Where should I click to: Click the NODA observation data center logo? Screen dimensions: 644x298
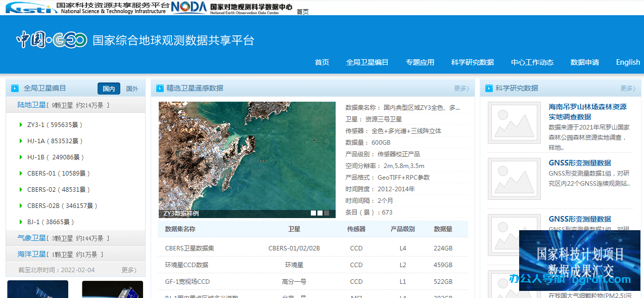pos(187,7)
